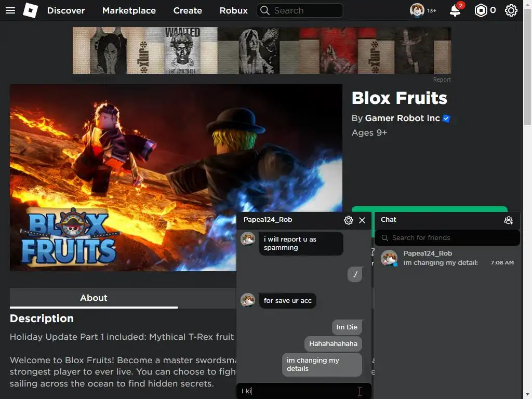
Task: Go to the Discover page
Action: pos(66,10)
